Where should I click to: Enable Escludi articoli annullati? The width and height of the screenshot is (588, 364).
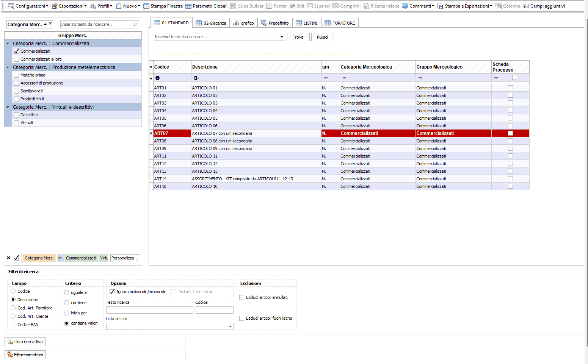pyautogui.click(x=241, y=297)
